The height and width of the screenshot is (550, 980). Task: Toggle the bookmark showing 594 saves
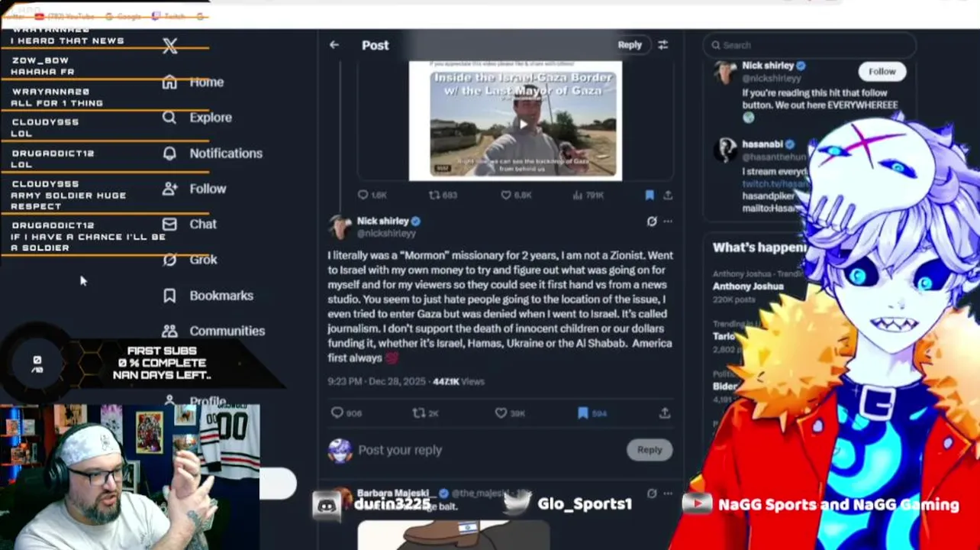(x=583, y=413)
